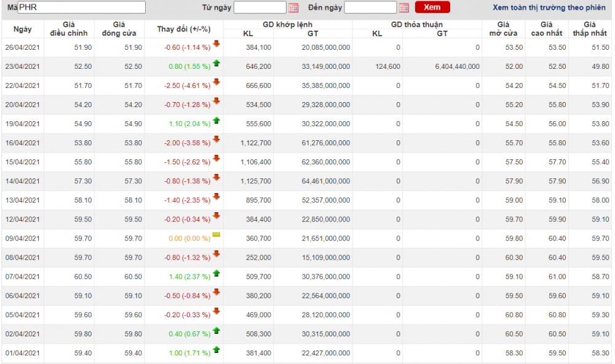Click the Giá thấp nhất column header
This screenshot has width=615, height=364.
(590, 29)
